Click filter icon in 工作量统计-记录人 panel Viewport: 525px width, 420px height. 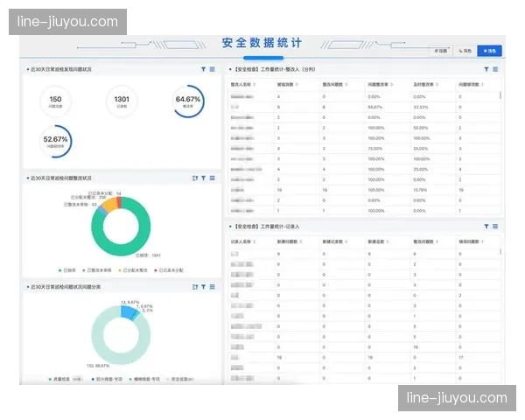(486, 227)
